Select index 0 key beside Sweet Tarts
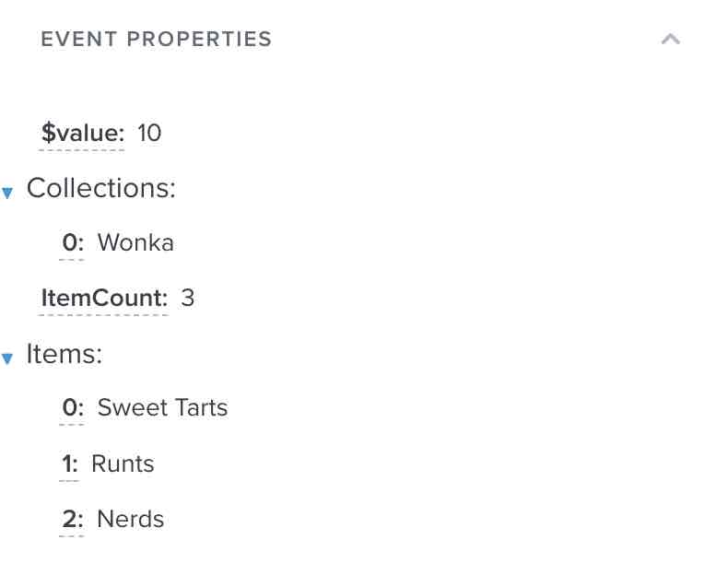 pyautogui.click(x=73, y=408)
